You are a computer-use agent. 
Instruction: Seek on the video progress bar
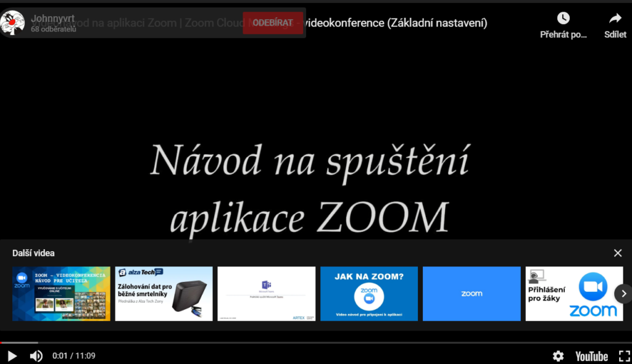(x=316, y=342)
